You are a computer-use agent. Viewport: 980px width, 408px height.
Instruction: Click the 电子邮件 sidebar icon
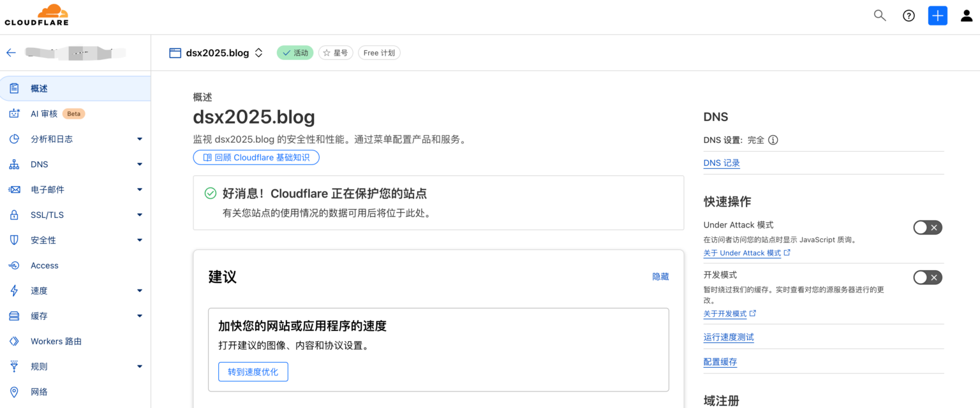pyautogui.click(x=14, y=189)
